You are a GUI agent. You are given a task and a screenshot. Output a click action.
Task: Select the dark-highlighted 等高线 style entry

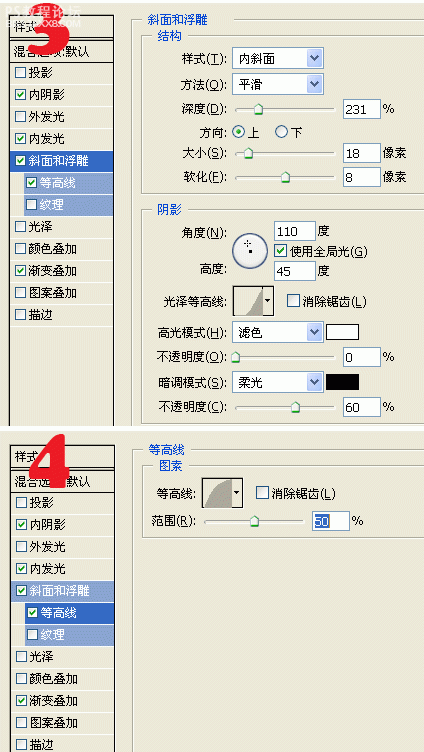[69, 613]
